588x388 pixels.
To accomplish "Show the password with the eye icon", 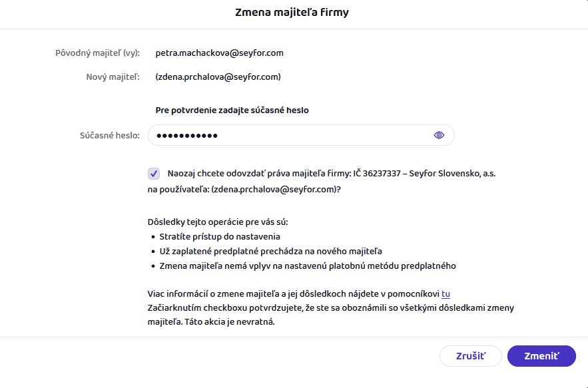I will 439,135.
